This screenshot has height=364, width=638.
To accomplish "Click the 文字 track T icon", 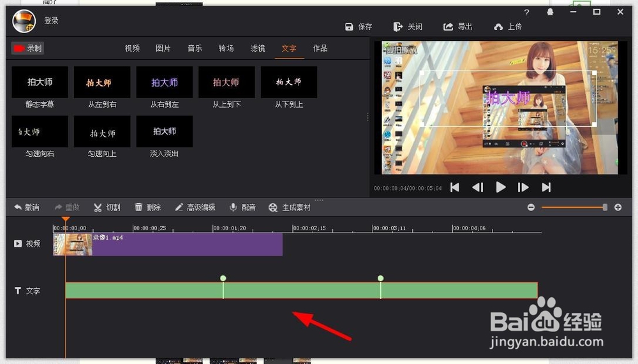I will pyautogui.click(x=17, y=291).
